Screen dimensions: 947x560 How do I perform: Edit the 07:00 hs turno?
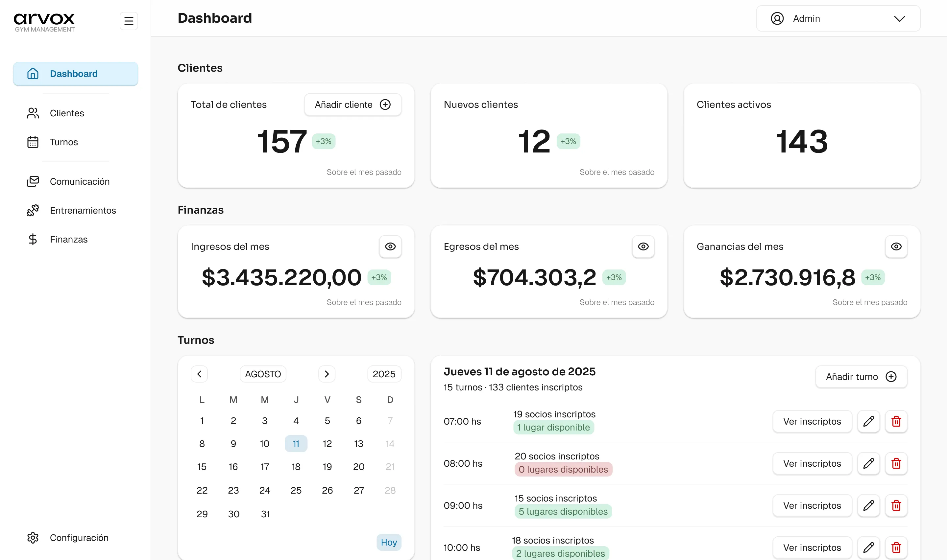tap(868, 422)
